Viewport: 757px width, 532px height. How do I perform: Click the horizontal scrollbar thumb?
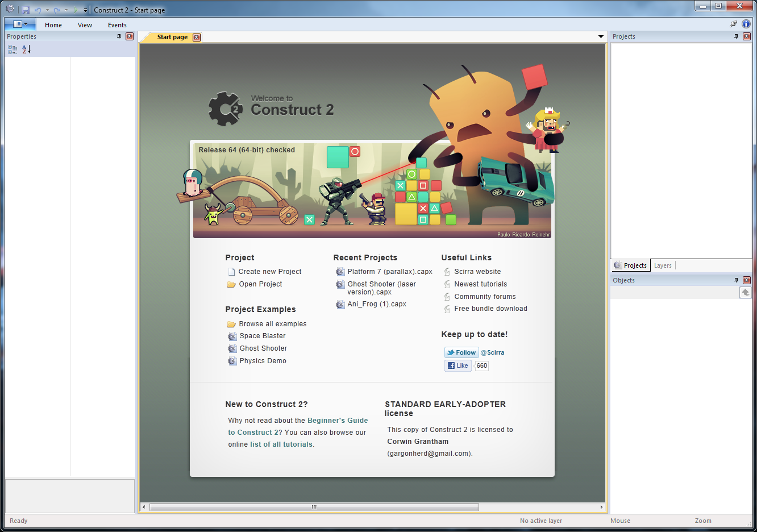[x=314, y=507]
